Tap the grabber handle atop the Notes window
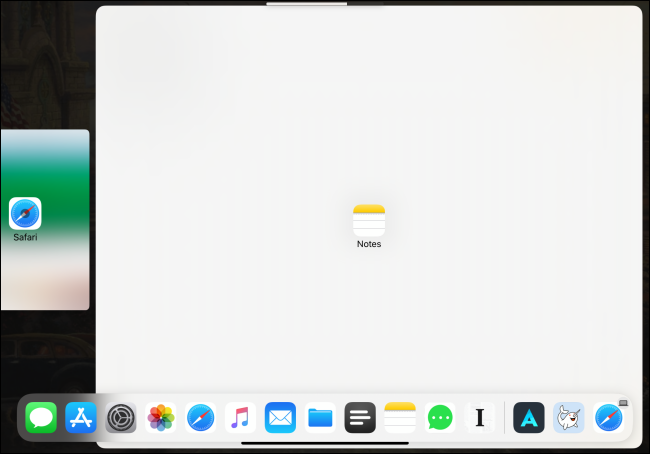The image size is (650, 454). click(x=325, y=4)
